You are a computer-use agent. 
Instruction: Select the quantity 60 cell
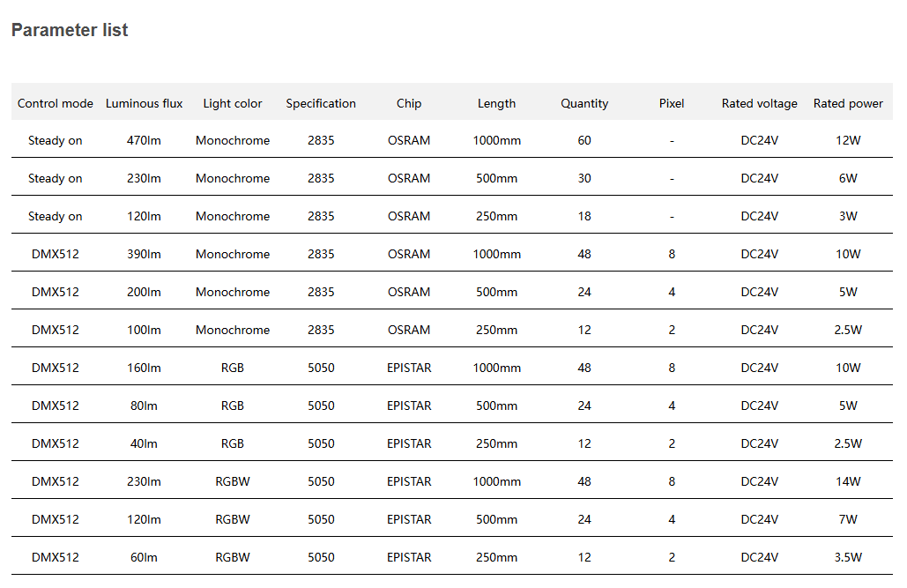pos(584,140)
